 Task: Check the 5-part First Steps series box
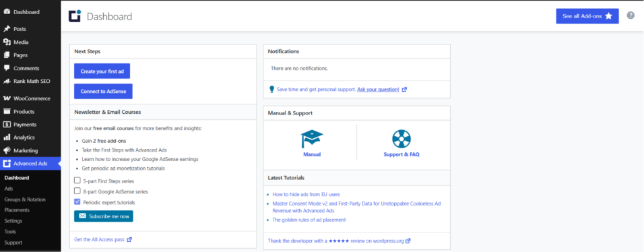[x=77, y=181]
